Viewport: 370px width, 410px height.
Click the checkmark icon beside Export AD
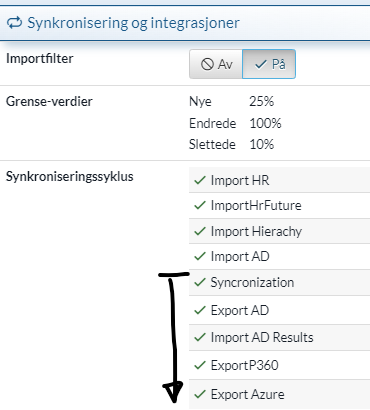(x=200, y=310)
